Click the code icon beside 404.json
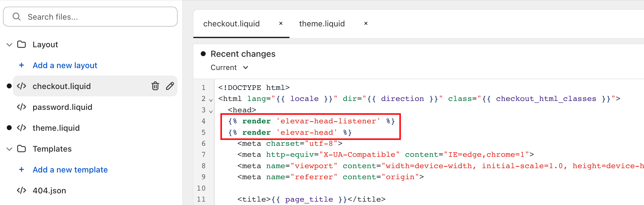The image size is (644, 205). point(21,190)
